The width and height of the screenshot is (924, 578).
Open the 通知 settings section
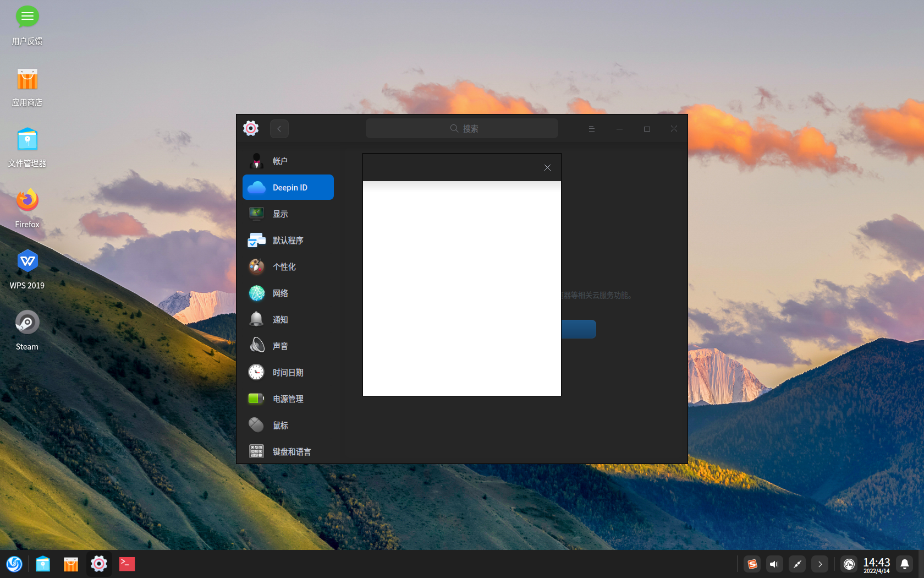click(288, 320)
